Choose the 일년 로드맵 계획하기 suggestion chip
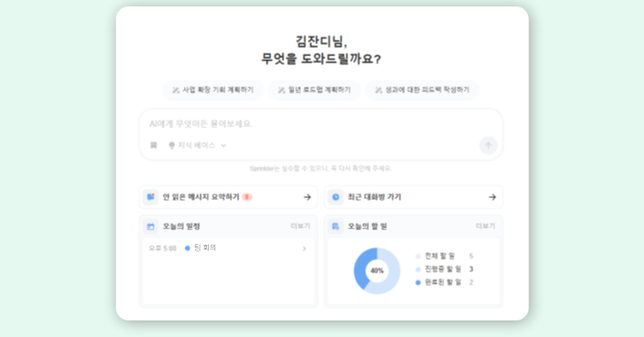 [x=315, y=90]
